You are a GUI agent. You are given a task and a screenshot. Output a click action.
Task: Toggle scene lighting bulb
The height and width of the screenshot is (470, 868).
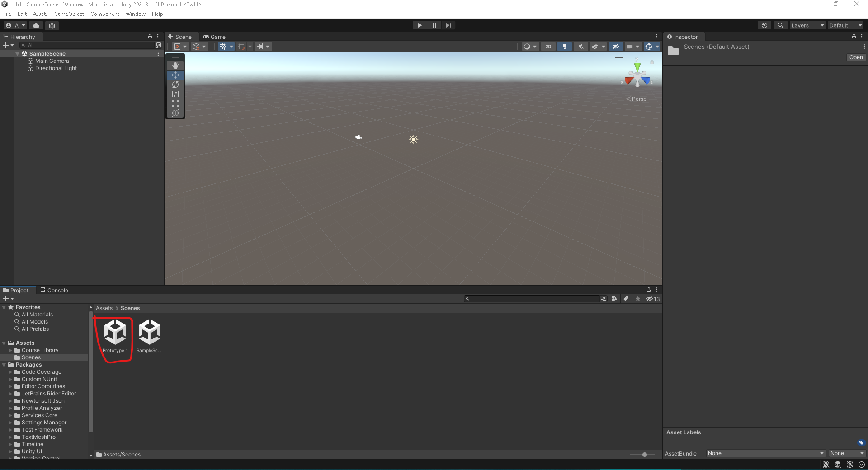click(564, 47)
